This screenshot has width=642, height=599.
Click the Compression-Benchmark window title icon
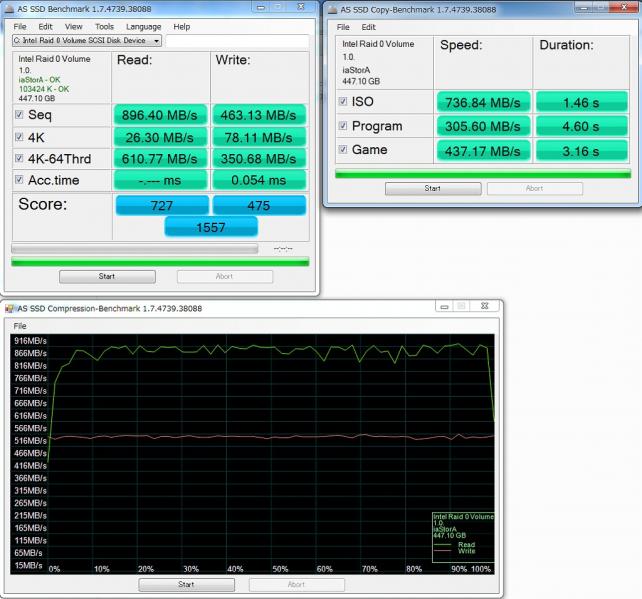10,307
